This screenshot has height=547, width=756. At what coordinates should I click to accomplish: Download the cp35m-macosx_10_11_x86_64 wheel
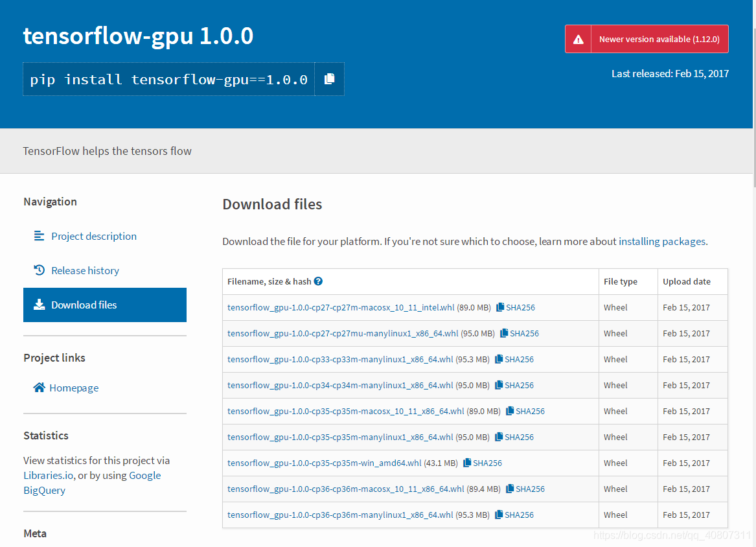coord(346,411)
